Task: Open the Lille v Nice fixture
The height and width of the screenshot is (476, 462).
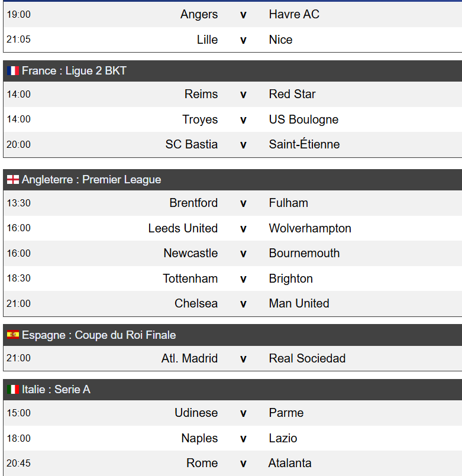Action: [243, 40]
